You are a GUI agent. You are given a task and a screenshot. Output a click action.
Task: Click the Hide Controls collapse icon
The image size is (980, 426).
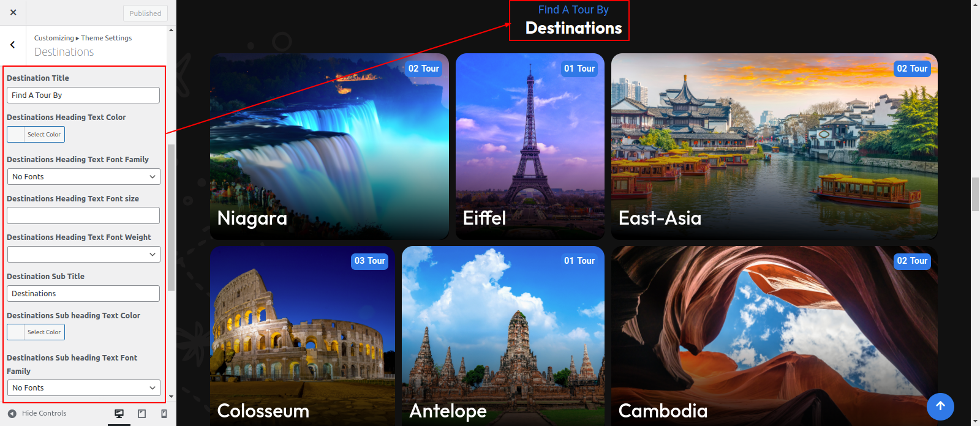point(12,413)
